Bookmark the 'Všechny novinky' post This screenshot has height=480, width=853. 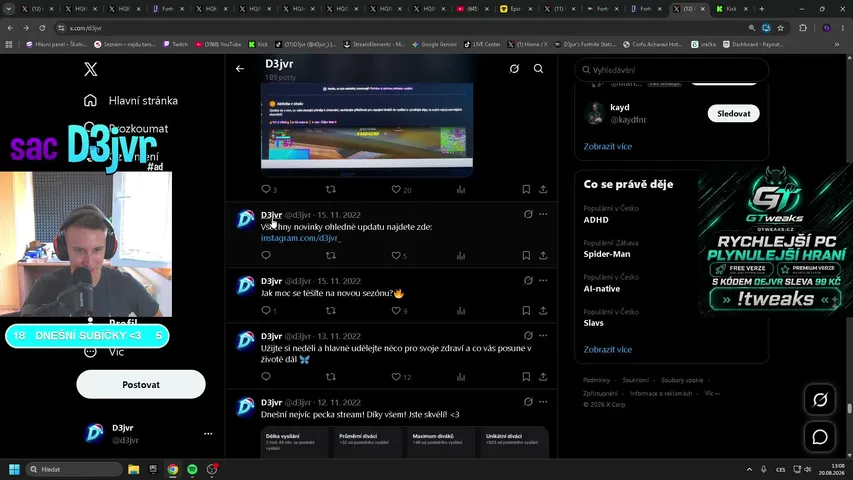coord(526,255)
